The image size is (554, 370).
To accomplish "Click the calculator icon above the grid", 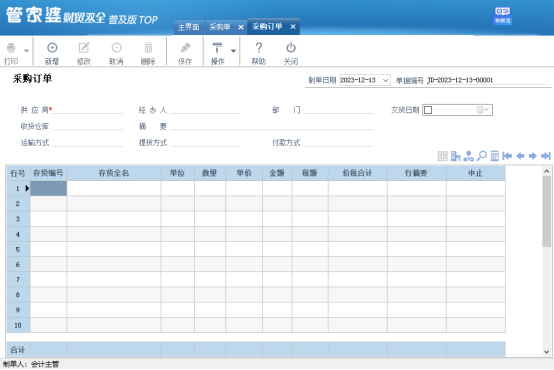I will (495, 156).
